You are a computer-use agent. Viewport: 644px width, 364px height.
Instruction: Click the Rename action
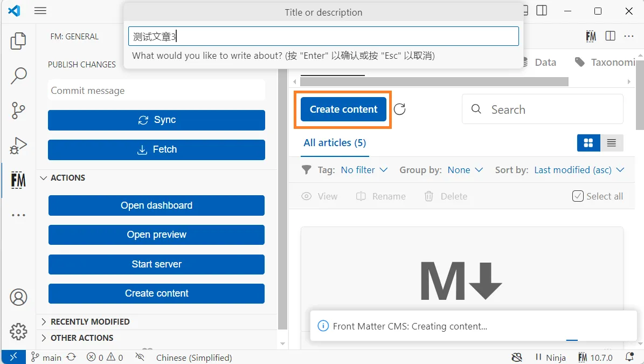[380, 196]
